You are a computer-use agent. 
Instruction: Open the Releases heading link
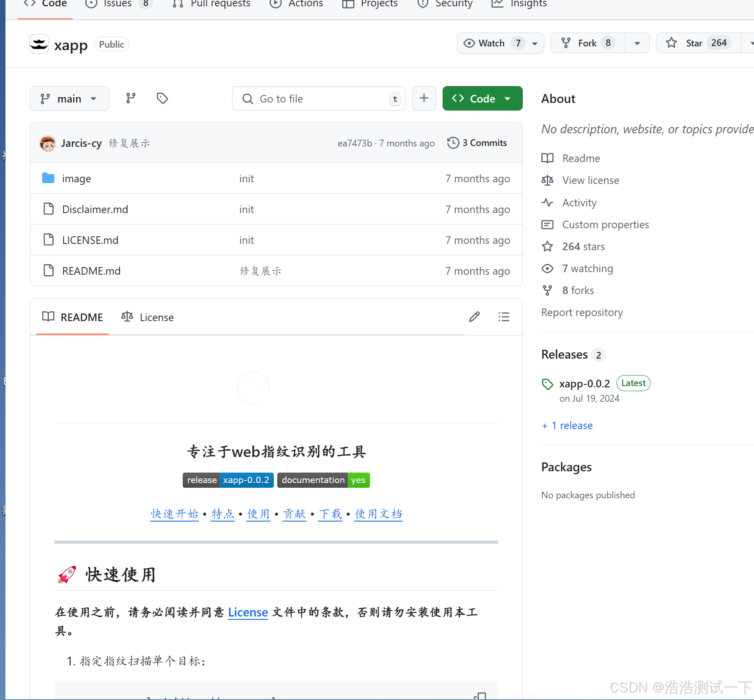565,354
